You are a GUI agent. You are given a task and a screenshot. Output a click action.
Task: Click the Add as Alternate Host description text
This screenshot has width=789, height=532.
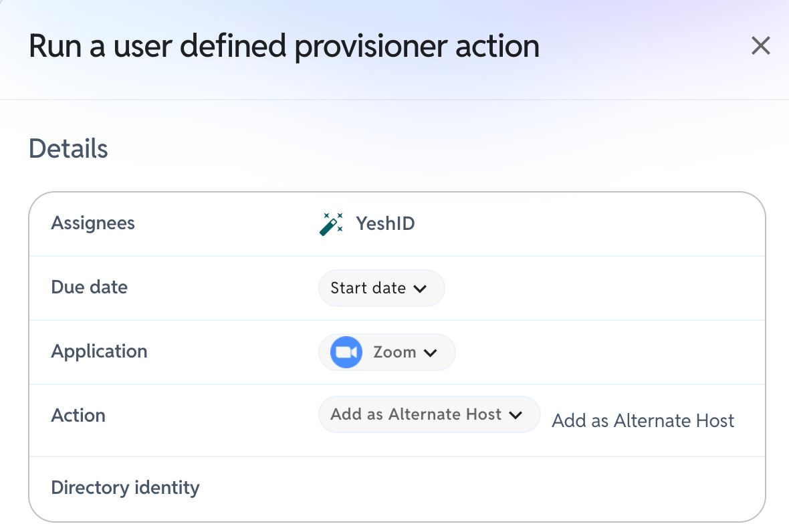click(643, 421)
